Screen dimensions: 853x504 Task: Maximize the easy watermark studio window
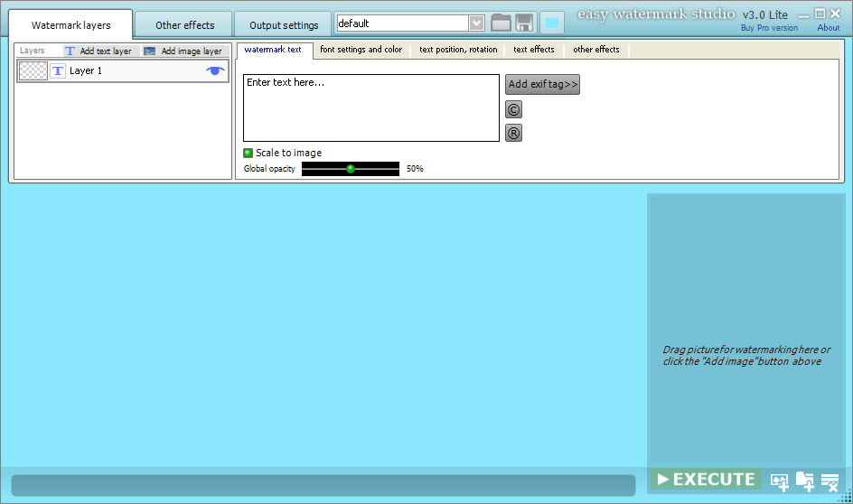point(820,13)
